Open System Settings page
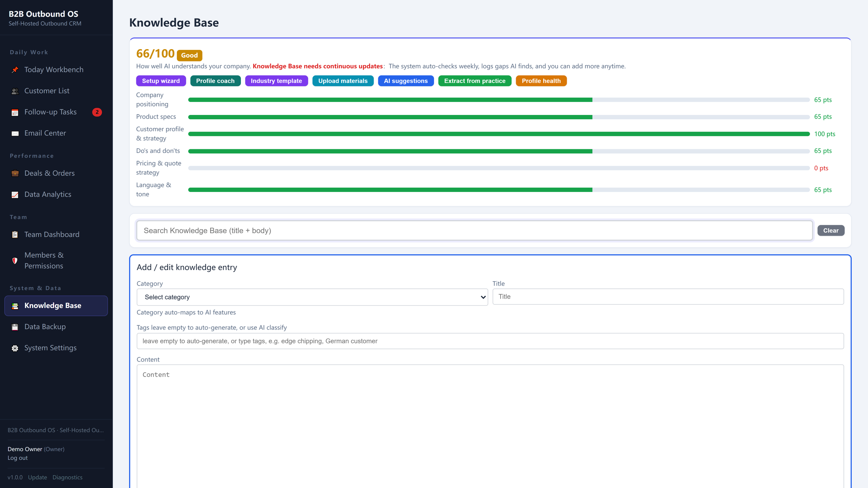The width and height of the screenshot is (868, 488). coord(56,348)
